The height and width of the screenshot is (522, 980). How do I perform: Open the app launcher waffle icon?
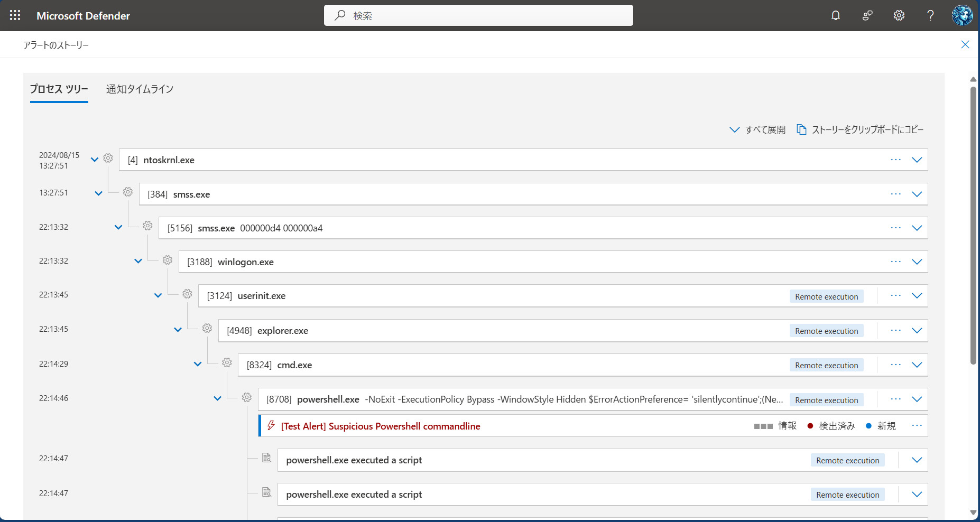point(15,15)
